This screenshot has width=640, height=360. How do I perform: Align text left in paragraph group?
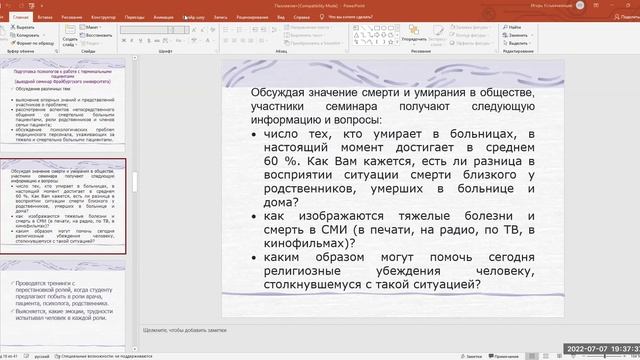[x=226, y=41]
